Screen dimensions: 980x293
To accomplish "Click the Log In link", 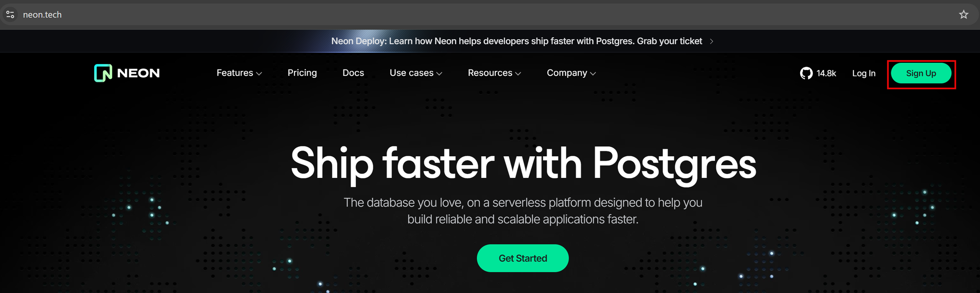I will point(863,73).
